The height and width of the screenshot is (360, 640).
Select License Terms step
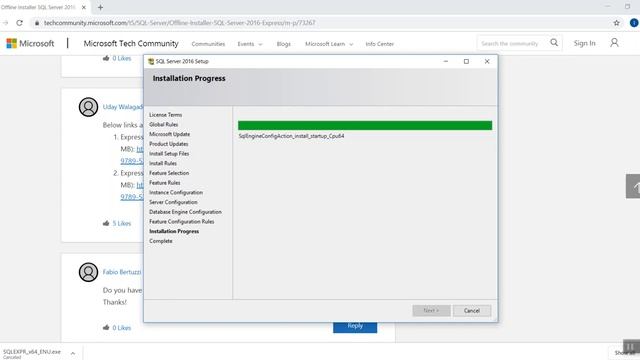(x=165, y=115)
